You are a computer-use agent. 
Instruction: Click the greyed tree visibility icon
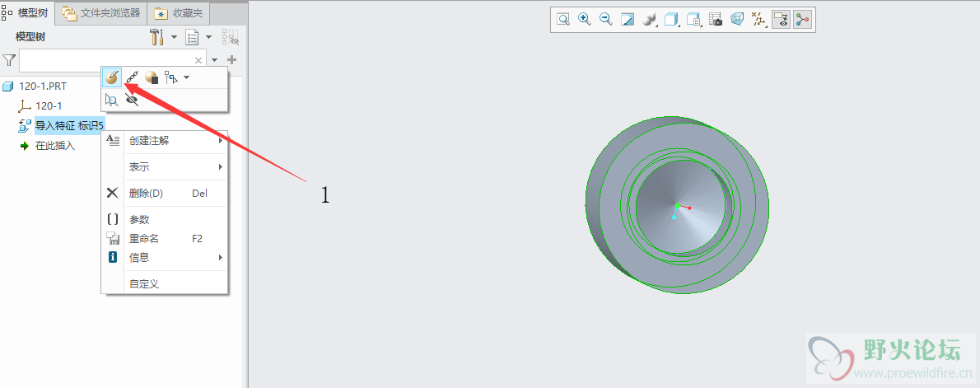point(231,38)
